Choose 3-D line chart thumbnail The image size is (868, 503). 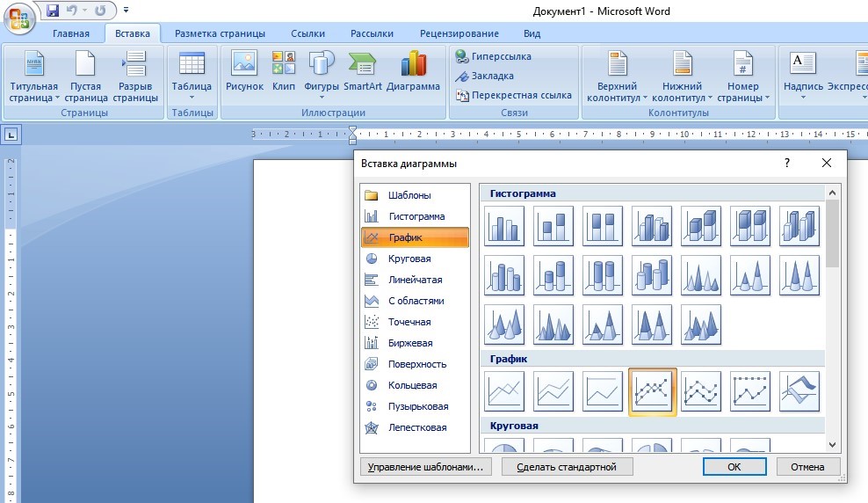[799, 391]
